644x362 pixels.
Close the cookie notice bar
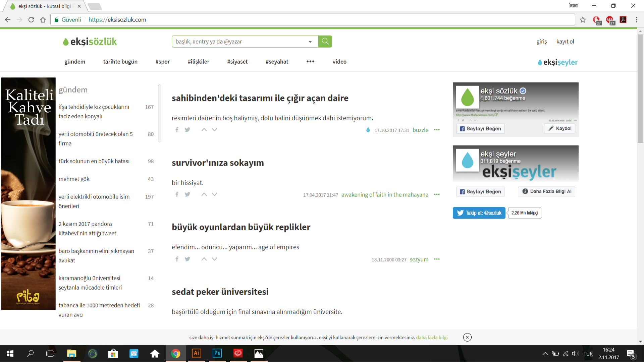point(467,337)
